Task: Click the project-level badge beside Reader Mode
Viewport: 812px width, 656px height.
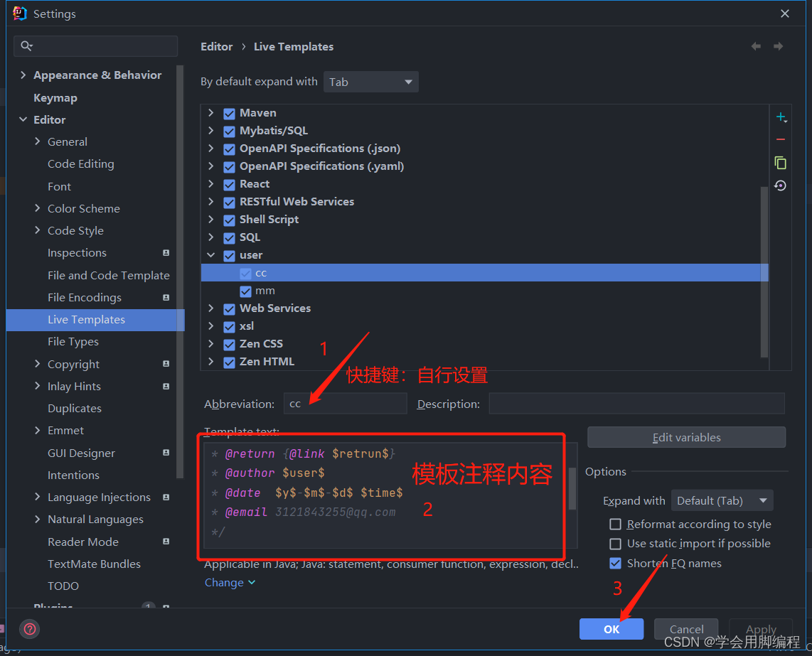Action: click(x=166, y=542)
